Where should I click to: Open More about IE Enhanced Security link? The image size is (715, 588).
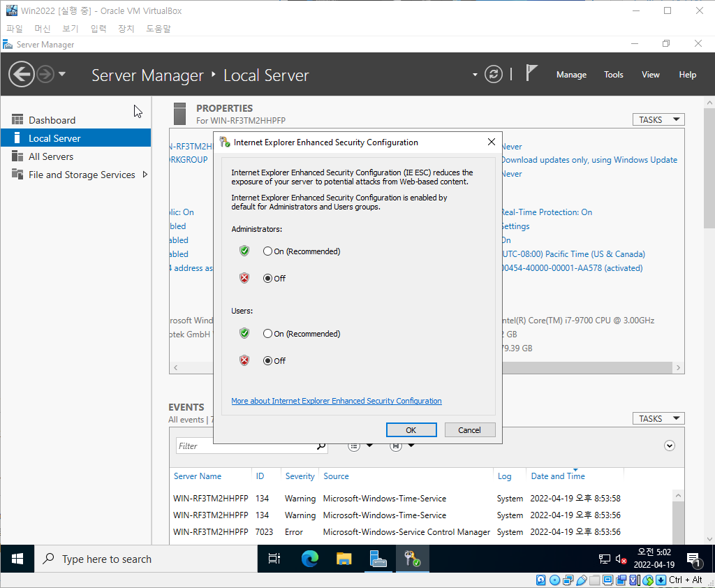pos(337,401)
